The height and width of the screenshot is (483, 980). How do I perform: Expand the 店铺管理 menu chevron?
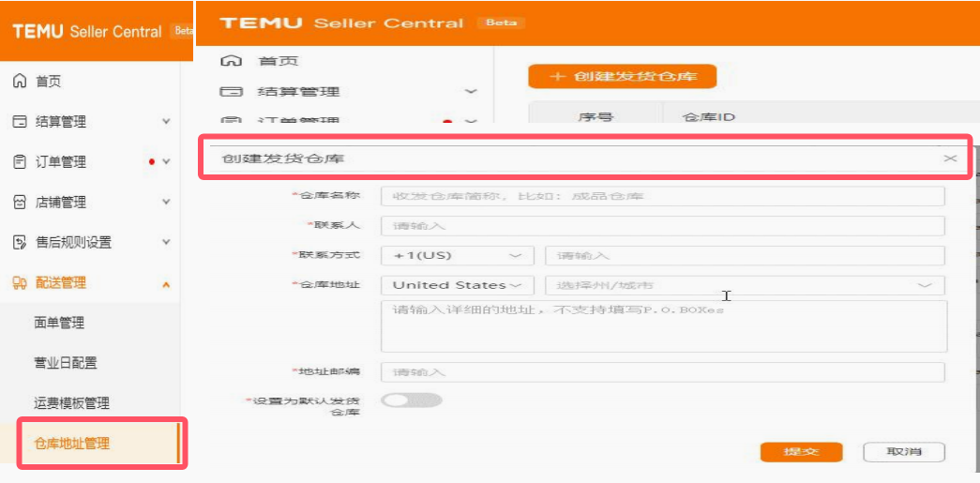tap(166, 203)
